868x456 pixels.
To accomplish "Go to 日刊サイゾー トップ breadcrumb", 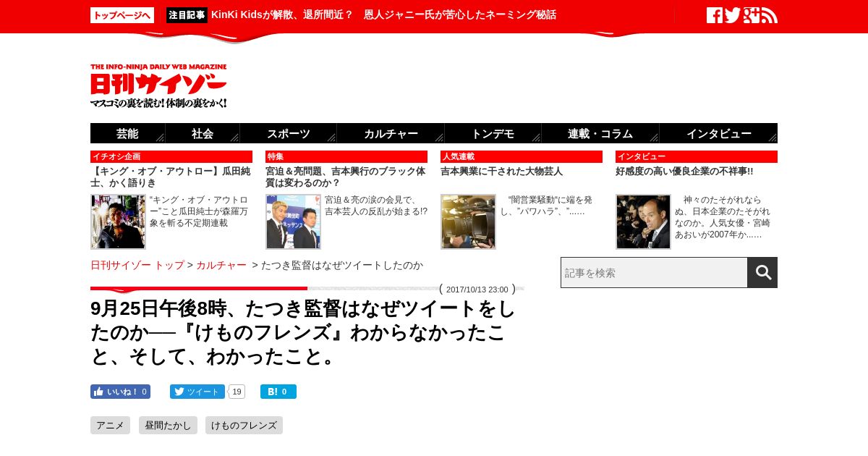I will (x=137, y=266).
